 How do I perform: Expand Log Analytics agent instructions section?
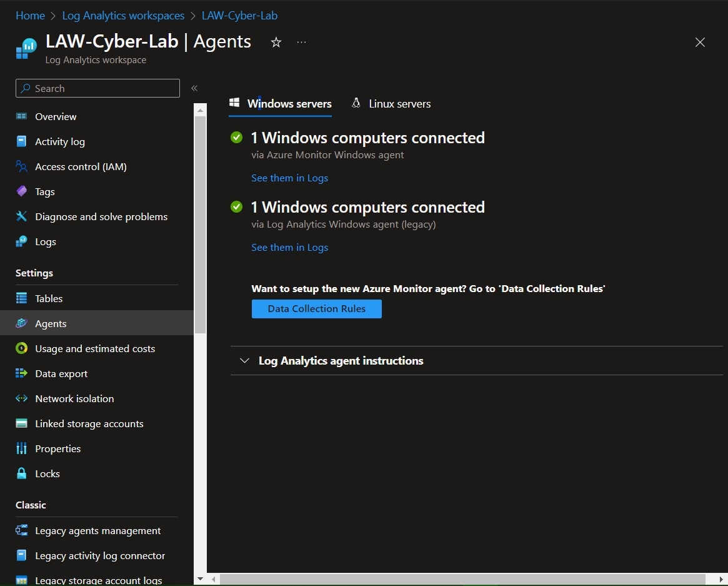(245, 361)
